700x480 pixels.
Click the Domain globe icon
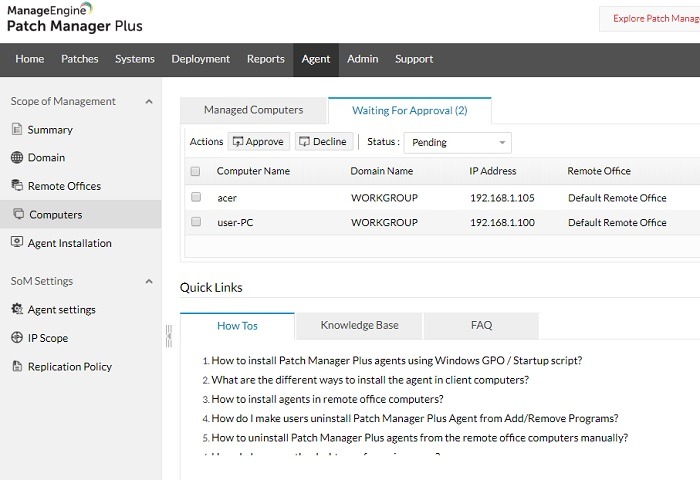coord(17,157)
